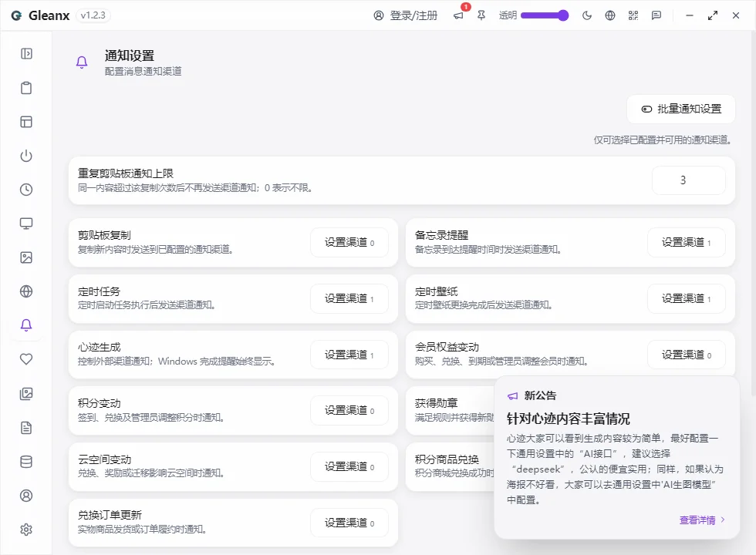Open the gallery images sidebar icon
The image size is (756, 555).
(x=26, y=394)
